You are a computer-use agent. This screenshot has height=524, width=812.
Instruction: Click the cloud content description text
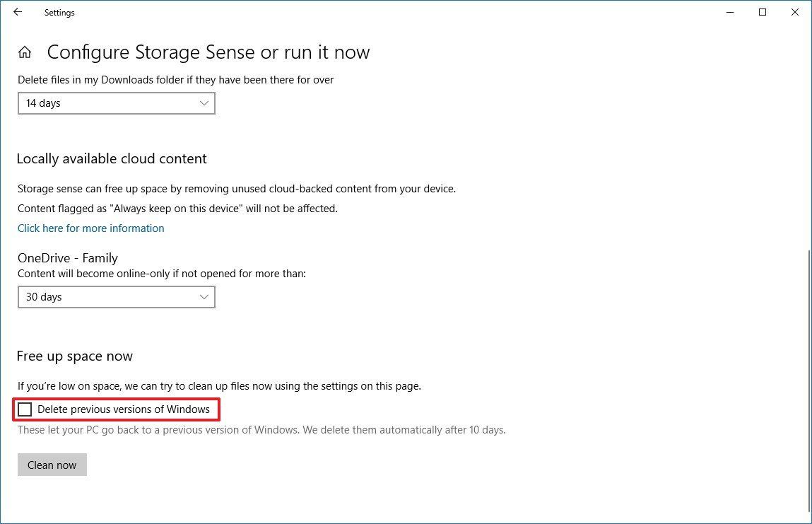[236, 189]
